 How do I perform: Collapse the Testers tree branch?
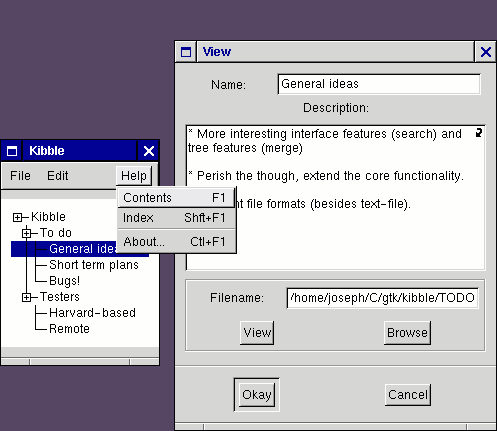coord(27,297)
